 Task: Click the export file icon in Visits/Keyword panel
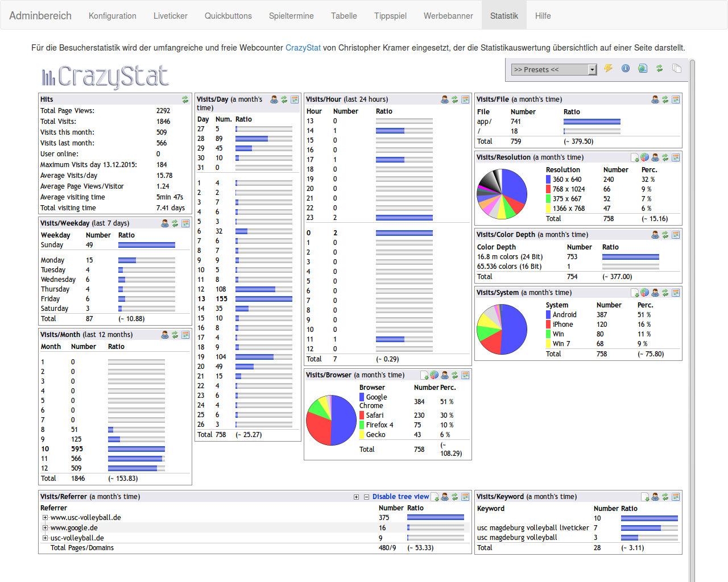[x=645, y=497]
